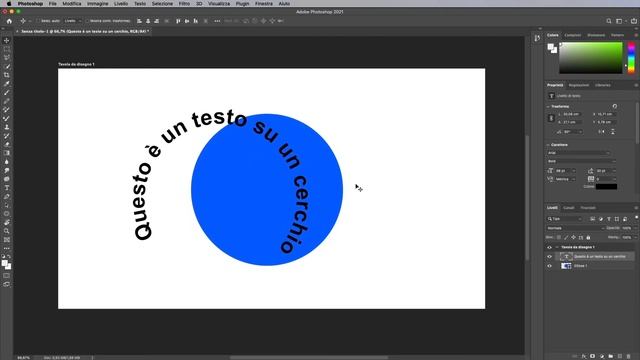Open the Normale blend mode dropdown
The width and height of the screenshot is (640, 360).
click(x=575, y=228)
